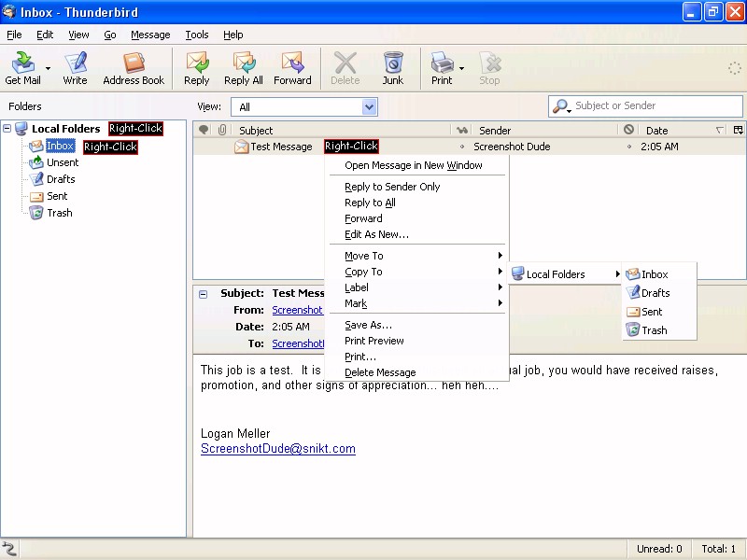Choose Forward in the context menu
Screen dimensions: 747x560
[x=416, y=218]
